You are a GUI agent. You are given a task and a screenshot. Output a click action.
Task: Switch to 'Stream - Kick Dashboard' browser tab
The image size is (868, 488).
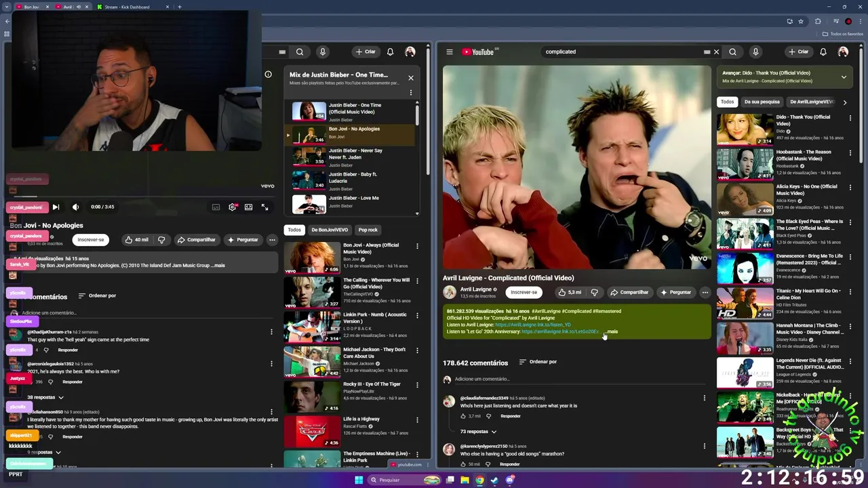click(132, 7)
